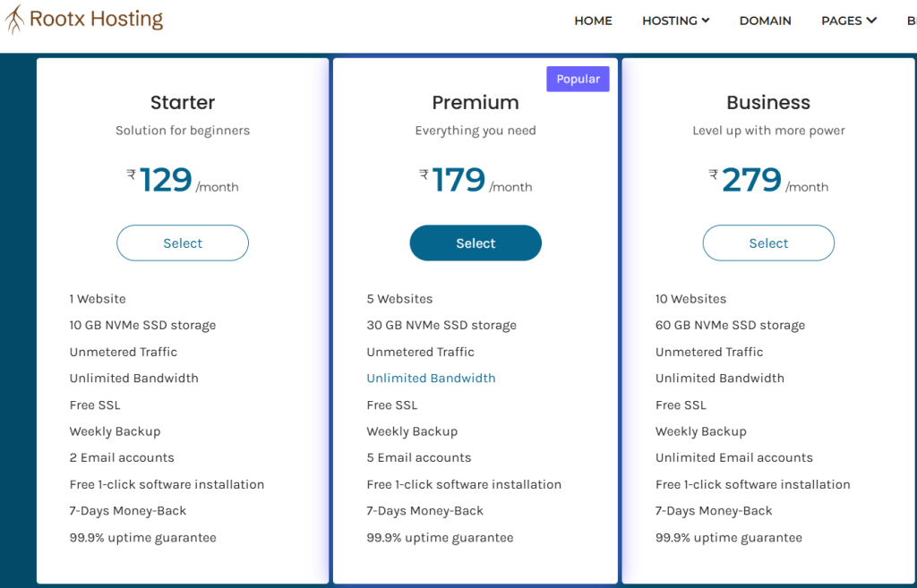This screenshot has height=588, width=917.
Task: Click the Starter plan title
Action: pyautogui.click(x=183, y=103)
